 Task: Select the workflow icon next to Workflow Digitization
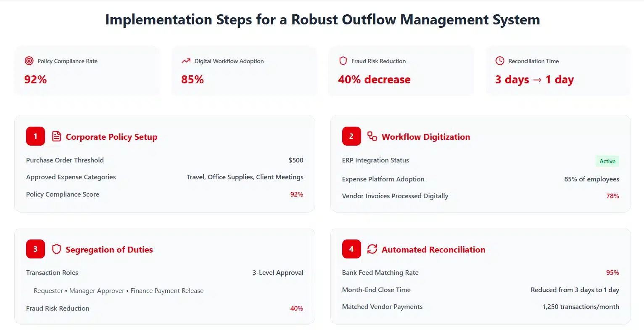pyautogui.click(x=372, y=136)
